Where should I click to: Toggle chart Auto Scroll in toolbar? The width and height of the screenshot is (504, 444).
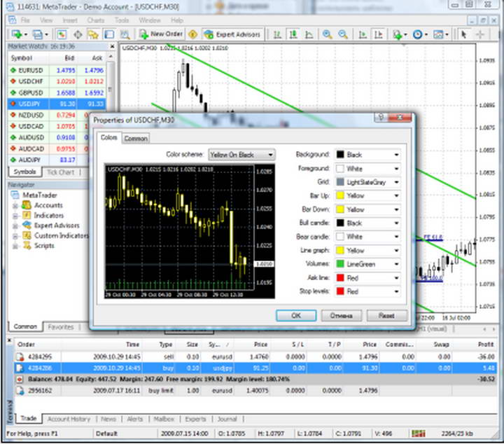pyautogui.click(x=363, y=34)
